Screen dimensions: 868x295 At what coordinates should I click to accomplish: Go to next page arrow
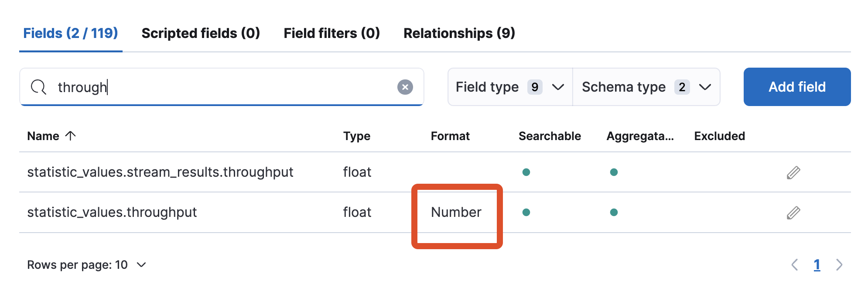click(839, 265)
